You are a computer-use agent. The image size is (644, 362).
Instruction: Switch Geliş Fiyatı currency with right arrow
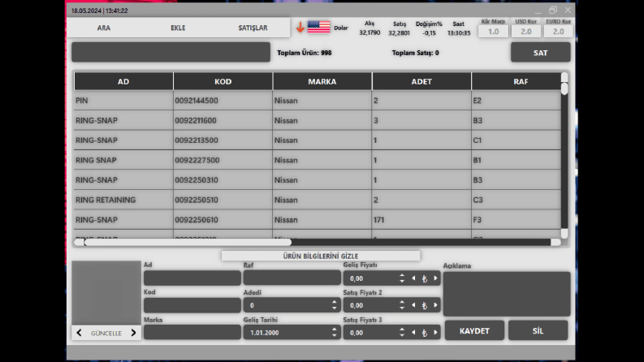435,278
